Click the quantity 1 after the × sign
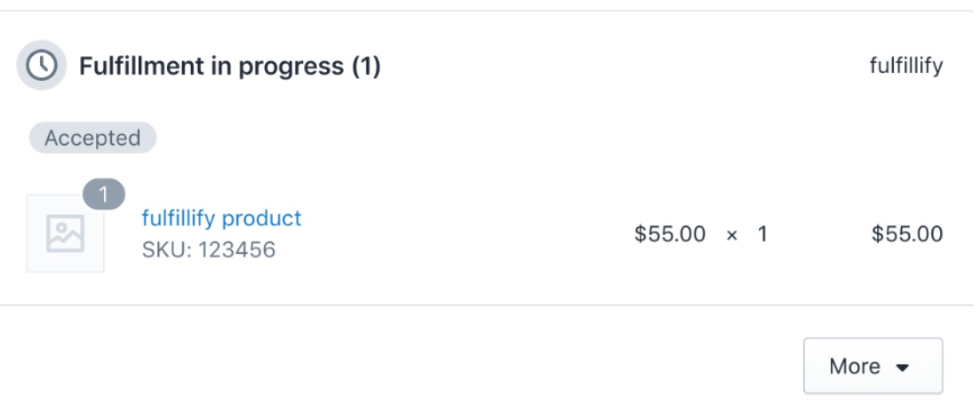Viewport: 980px width, 411px height. (x=761, y=234)
